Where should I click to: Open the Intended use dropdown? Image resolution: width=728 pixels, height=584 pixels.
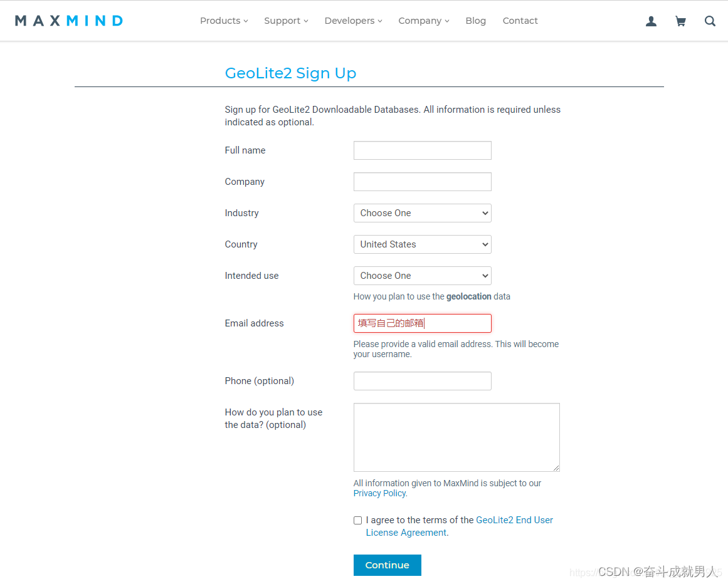coord(422,276)
